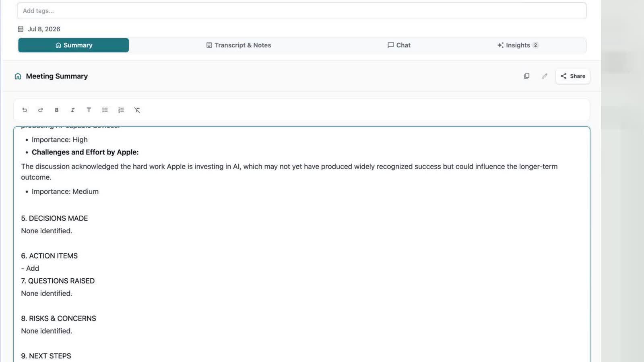Click the redo icon in editor toolbar
Viewport: 644px width, 362px height.
(41, 110)
